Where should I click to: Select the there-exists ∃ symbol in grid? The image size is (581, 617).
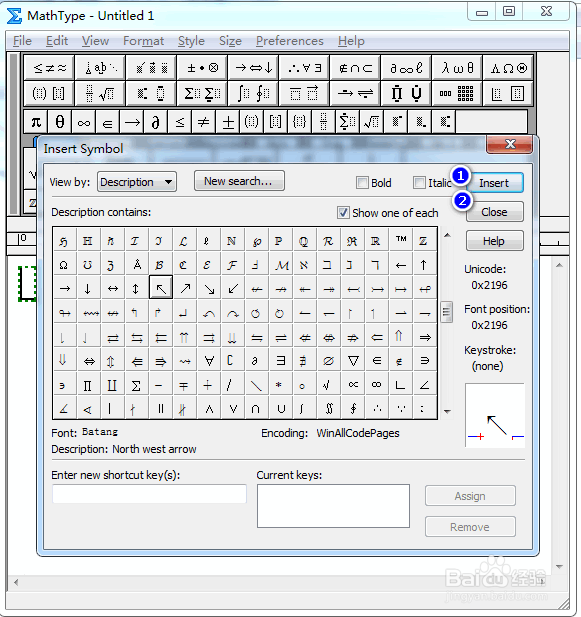pyautogui.click(x=281, y=361)
